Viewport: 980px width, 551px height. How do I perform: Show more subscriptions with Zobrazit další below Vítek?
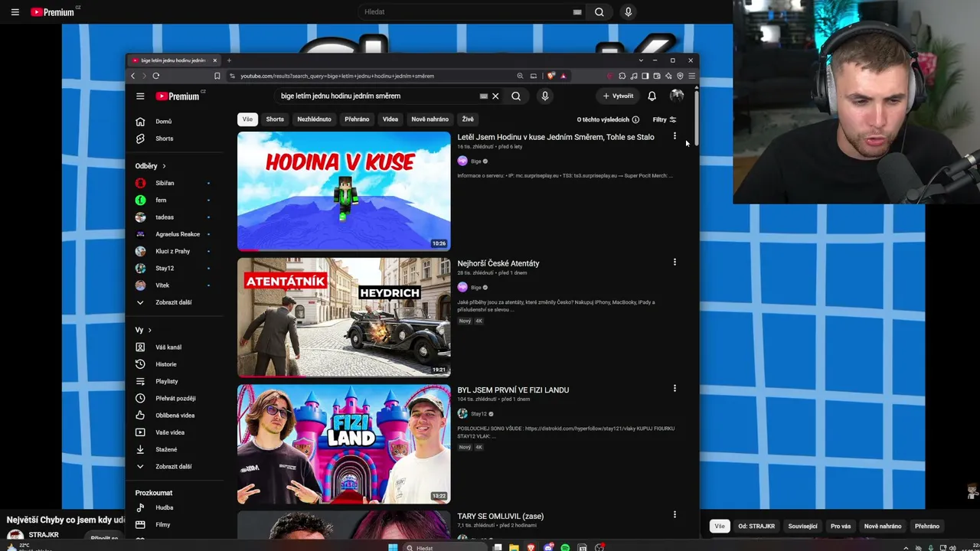(173, 302)
